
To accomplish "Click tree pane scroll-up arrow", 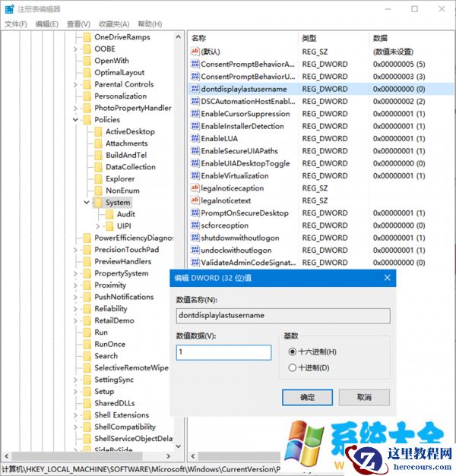I will pos(178,37).
